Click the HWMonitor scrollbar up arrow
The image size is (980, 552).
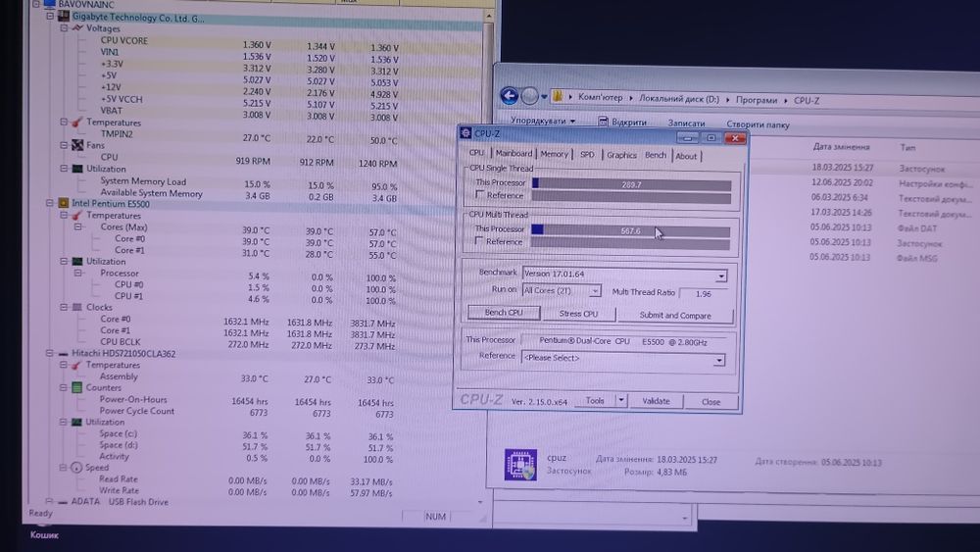click(x=489, y=16)
